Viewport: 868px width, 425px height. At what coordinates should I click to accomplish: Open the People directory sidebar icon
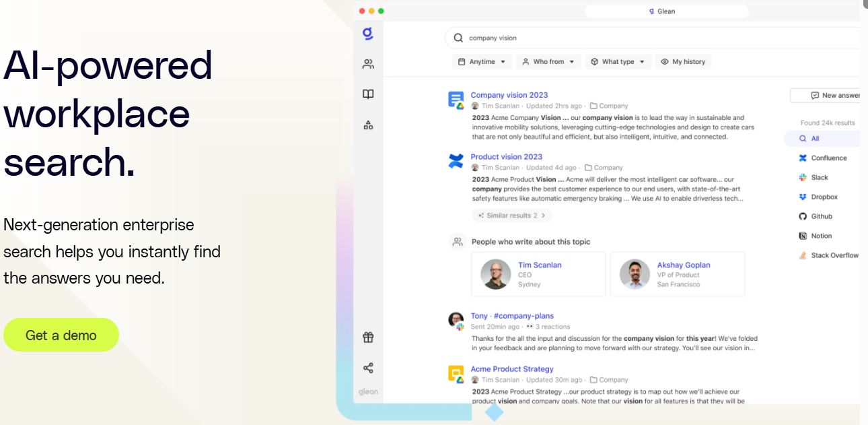coord(368,64)
